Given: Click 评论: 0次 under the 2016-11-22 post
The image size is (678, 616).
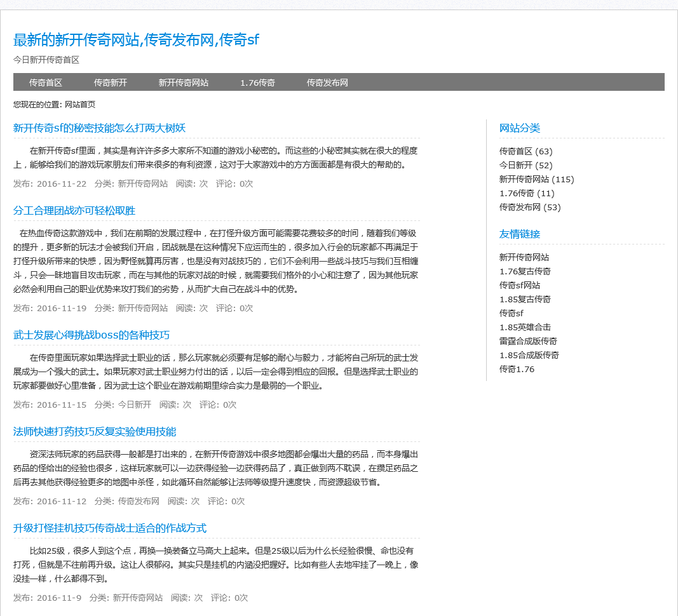Looking at the screenshot, I should (x=234, y=184).
